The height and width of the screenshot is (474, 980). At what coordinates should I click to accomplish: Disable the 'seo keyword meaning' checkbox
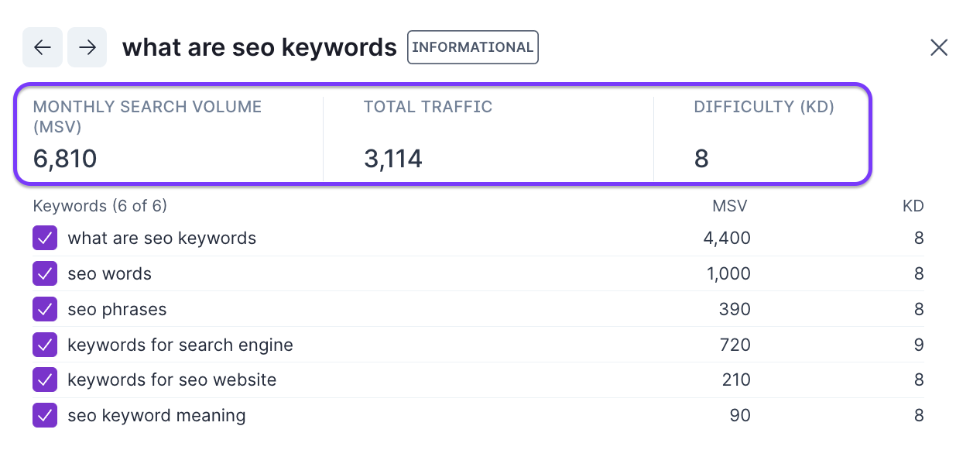45,415
